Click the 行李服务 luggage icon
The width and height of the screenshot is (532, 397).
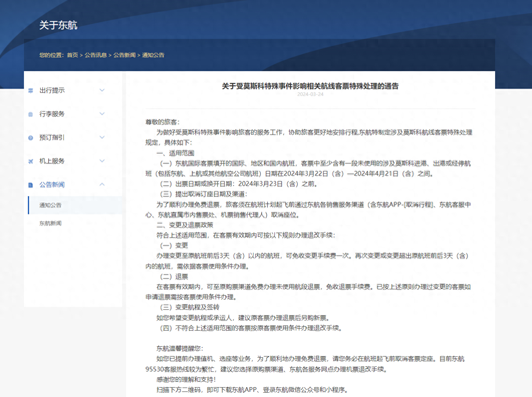(31, 114)
